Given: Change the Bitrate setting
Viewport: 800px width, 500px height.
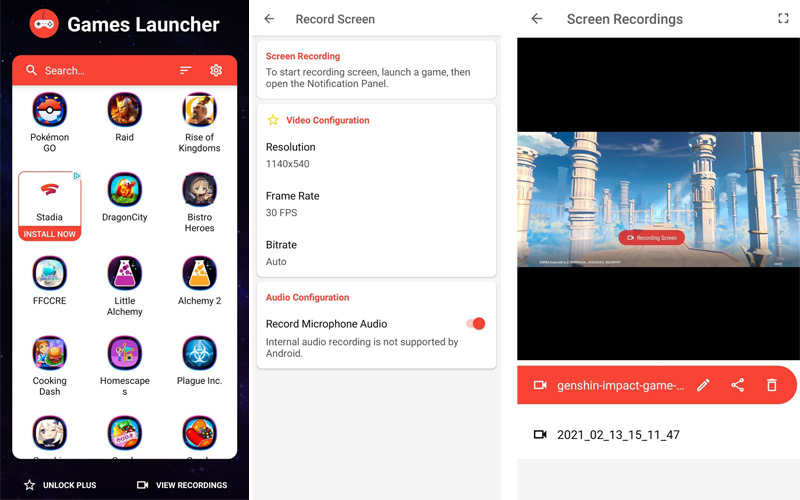Looking at the screenshot, I should (375, 253).
